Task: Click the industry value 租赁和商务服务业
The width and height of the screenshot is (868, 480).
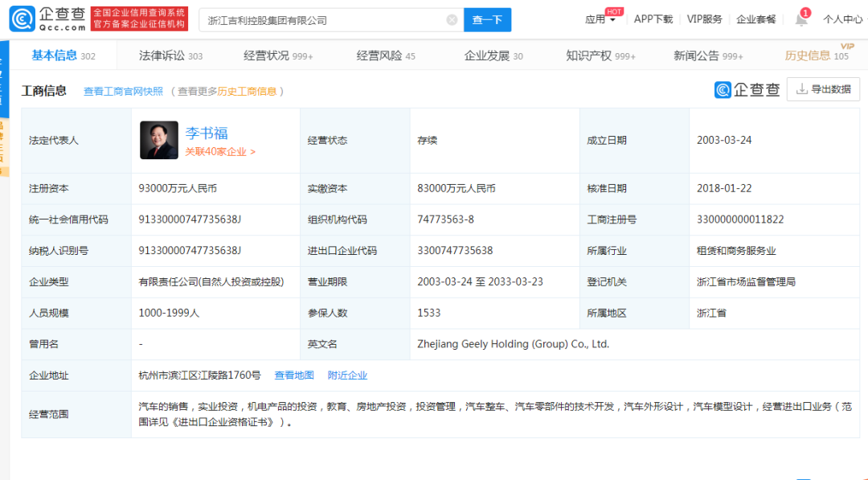Action: (x=736, y=251)
